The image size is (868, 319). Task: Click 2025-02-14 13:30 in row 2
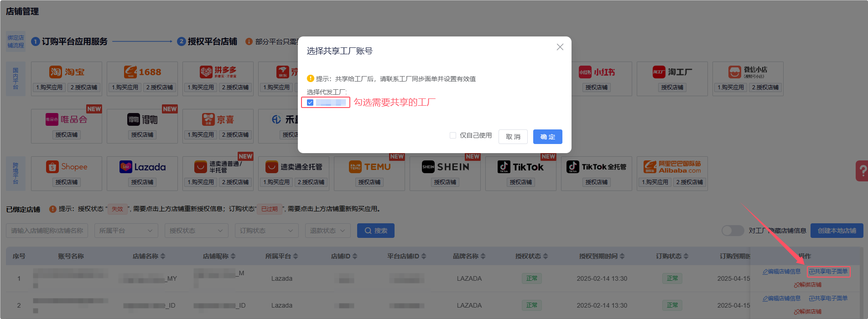point(602,305)
